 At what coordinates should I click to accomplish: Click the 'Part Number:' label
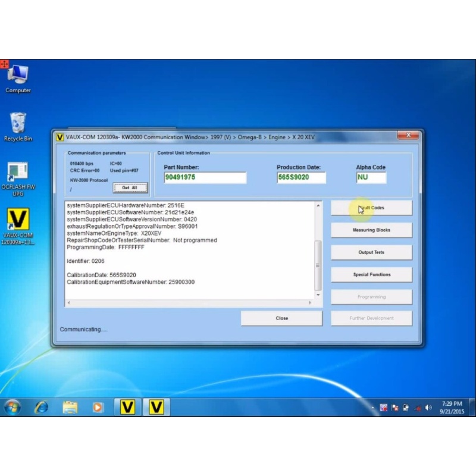tap(181, 167)
